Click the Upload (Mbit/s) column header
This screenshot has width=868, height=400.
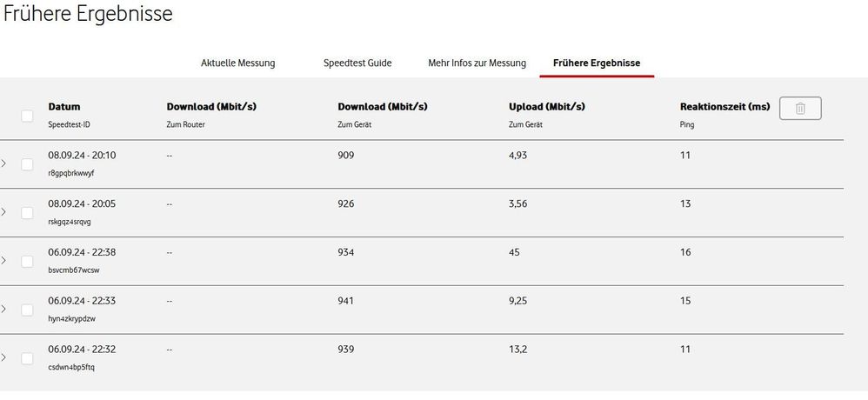point(546,107)
